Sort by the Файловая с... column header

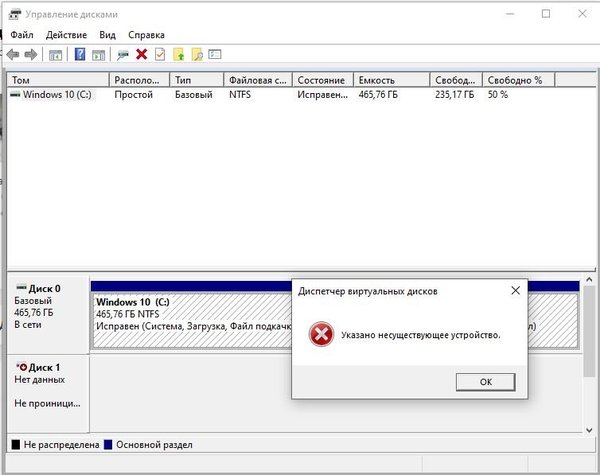(x=258, y=80)
